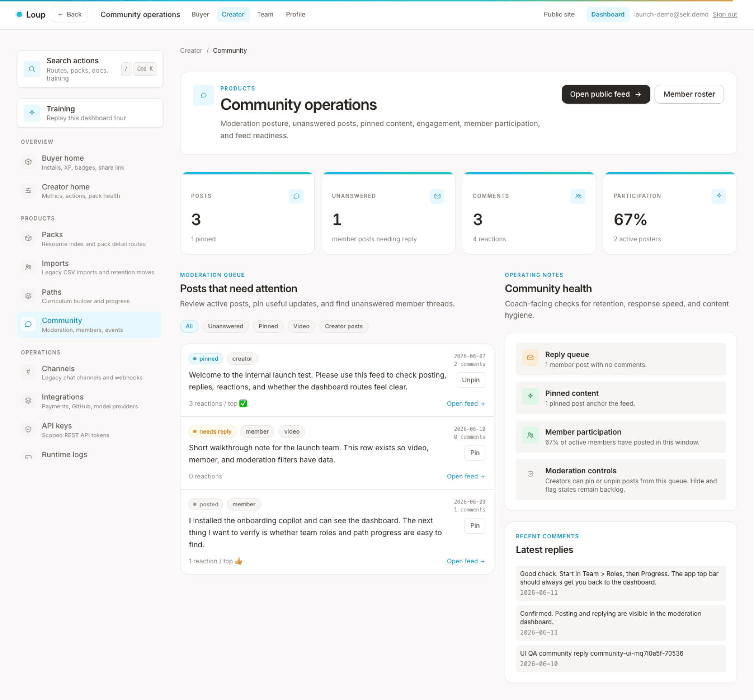
Task: Click the Training sparkle icon
Action: click(32, 113)
